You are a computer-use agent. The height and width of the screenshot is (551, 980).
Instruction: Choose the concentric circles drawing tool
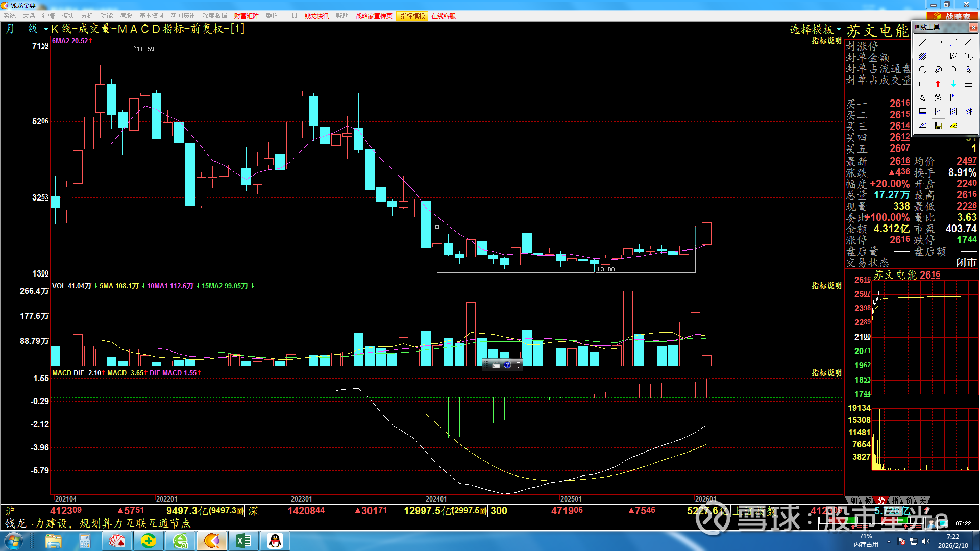tap(938, 70)
